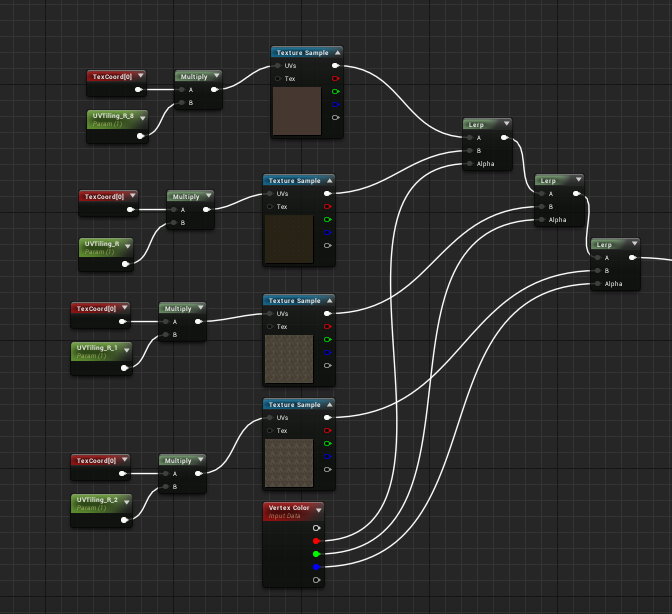Collapse the second Texture Sample node
Image resolution: width=672 pixels, height=614 pixels.
click(330, 180)
